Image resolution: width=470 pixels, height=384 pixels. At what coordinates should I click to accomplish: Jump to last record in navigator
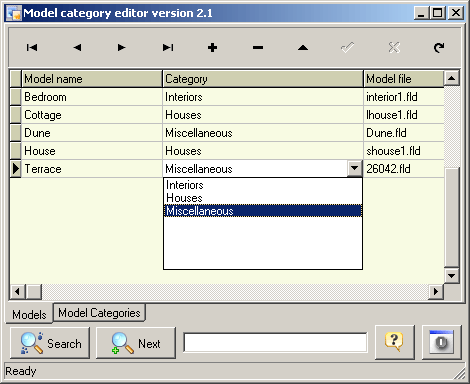(x=168, y=47)
